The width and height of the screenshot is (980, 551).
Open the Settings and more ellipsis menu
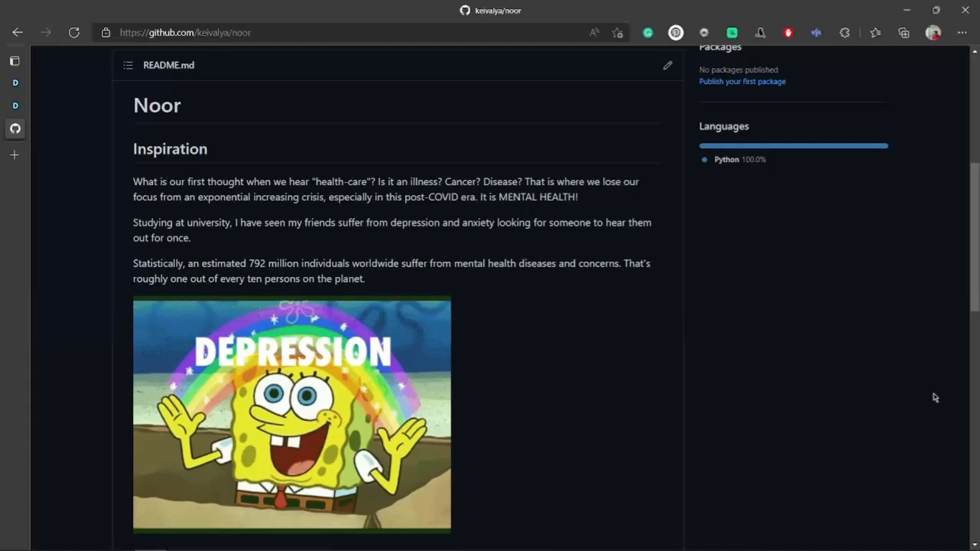coord(962,33)
